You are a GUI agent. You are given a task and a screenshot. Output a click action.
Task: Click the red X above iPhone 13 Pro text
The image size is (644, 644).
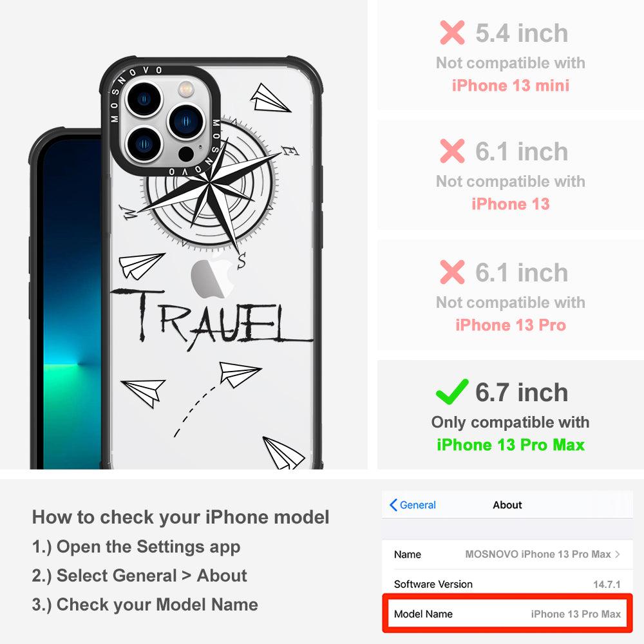[x=452, y=272]
